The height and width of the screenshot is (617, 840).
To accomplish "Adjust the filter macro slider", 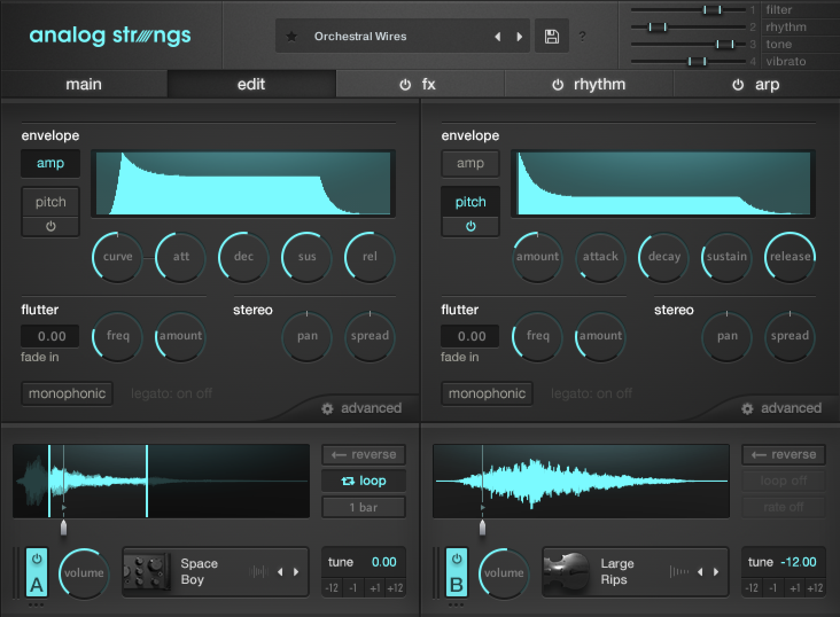I will (713, 9).
